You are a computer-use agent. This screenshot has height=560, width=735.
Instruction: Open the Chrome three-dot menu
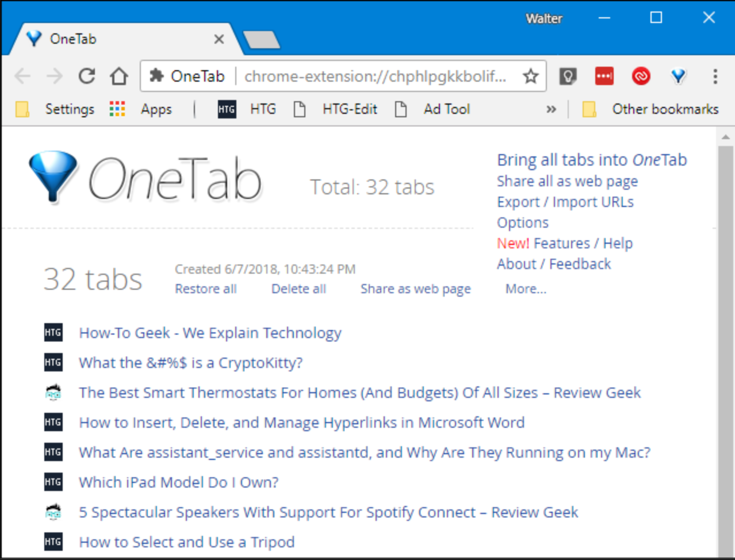coord(715,76)
